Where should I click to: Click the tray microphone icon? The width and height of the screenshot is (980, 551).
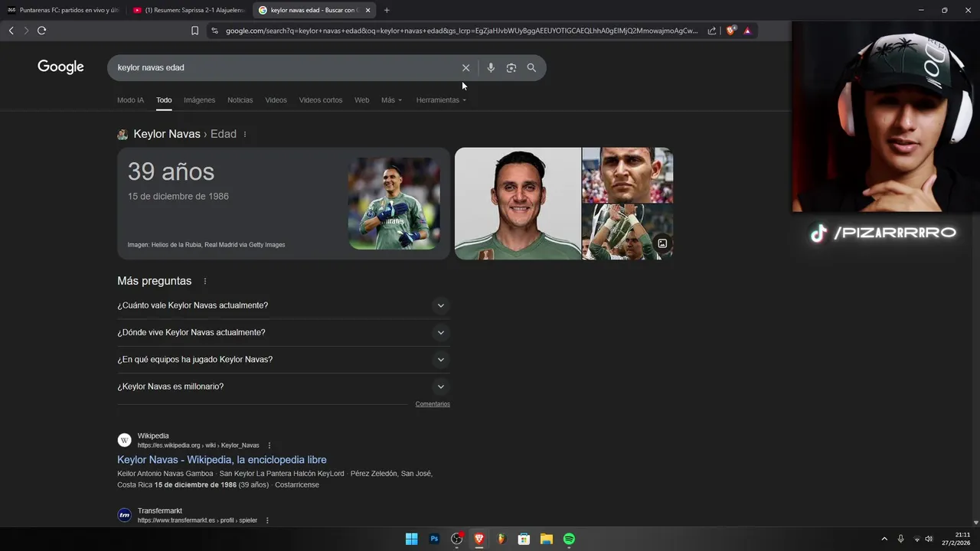(x=900, y=539)
